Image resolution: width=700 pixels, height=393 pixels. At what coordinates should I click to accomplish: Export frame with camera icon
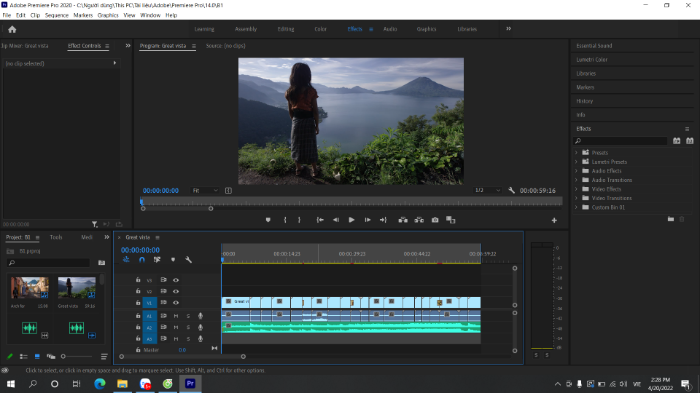coord(435,220)
